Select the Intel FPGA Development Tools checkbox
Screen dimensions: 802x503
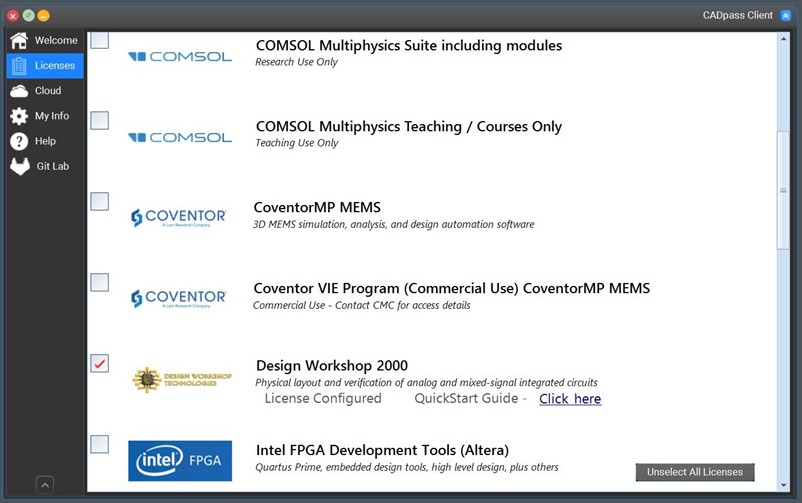[99, 444]
